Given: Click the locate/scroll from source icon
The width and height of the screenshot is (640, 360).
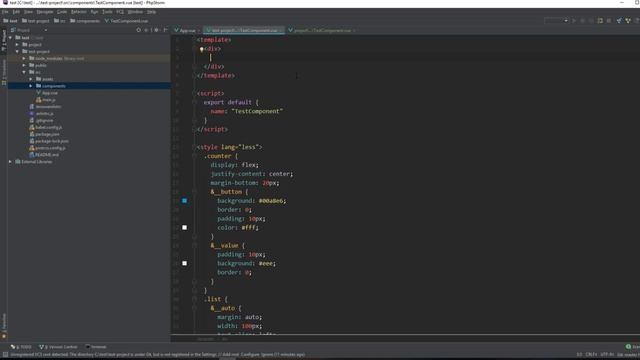Looking at the screenshot, I should tap(139, 30).
